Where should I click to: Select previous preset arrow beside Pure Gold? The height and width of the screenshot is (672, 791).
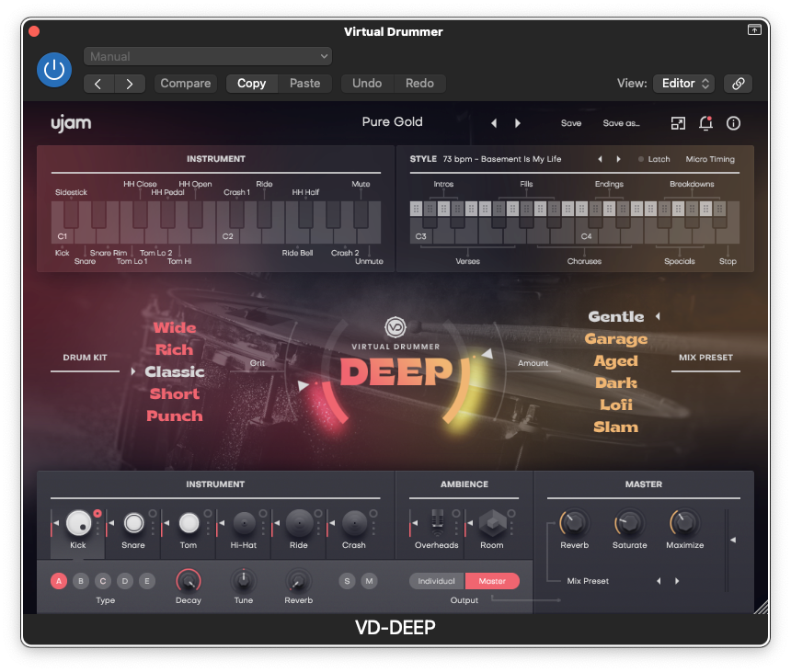tap(494, 123)
